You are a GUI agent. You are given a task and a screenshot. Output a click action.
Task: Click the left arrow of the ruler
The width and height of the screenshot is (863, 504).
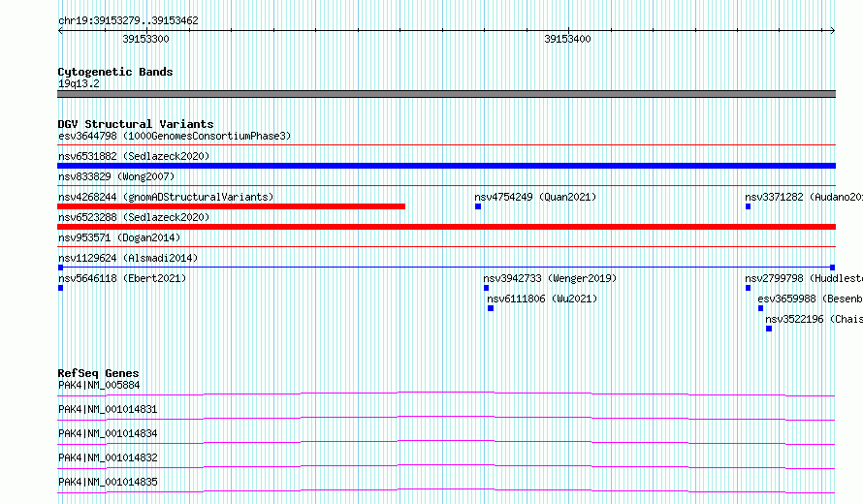tap(60, 30)
